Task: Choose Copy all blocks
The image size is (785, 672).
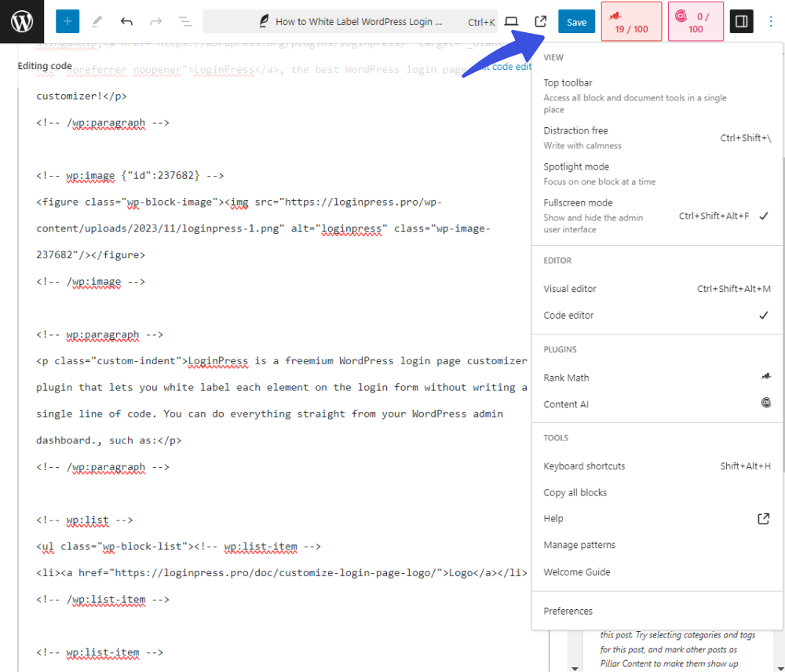Action: (657, 492)
